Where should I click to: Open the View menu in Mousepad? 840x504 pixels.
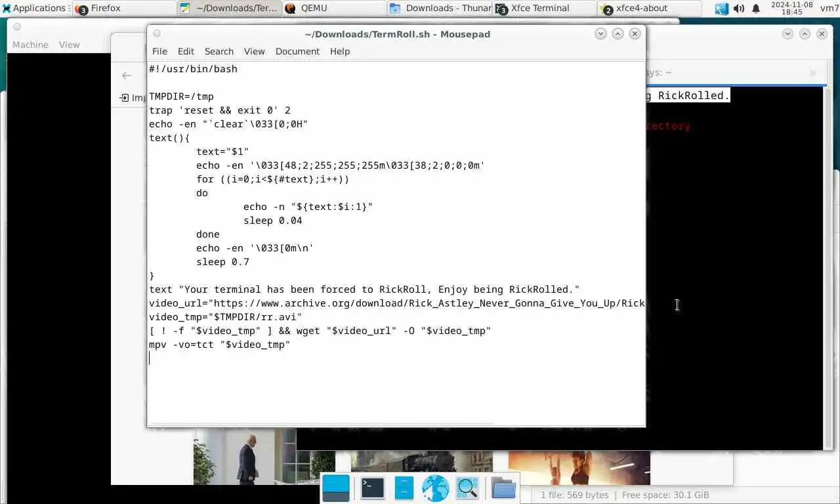254,51
